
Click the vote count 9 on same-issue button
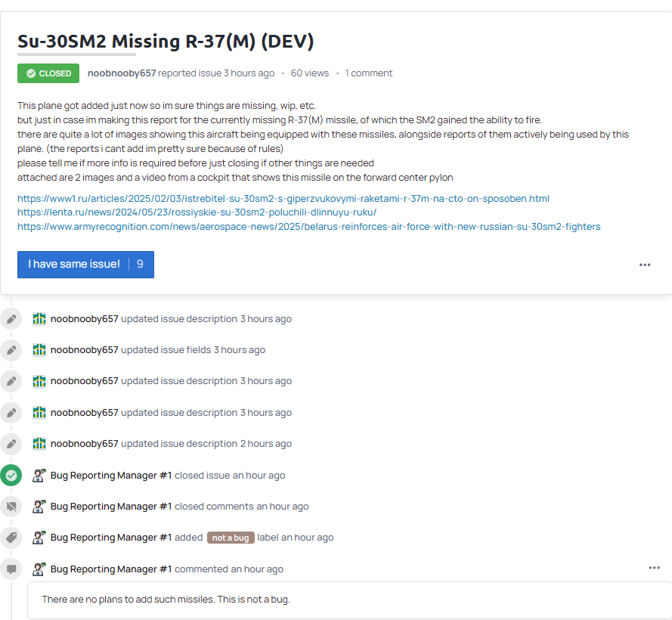140,265
